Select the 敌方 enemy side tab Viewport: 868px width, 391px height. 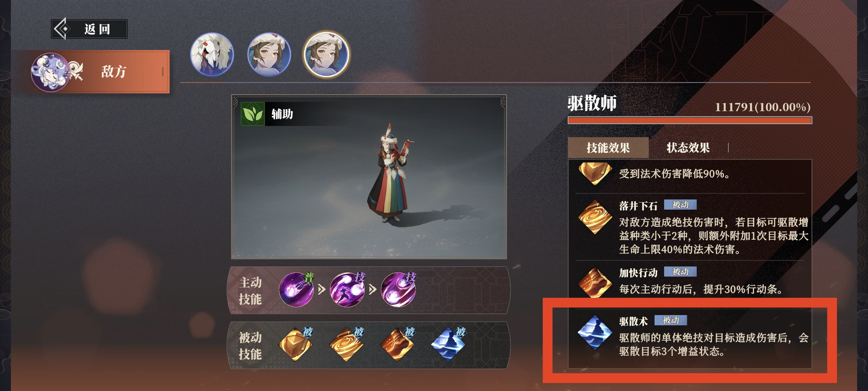[100, 72]
